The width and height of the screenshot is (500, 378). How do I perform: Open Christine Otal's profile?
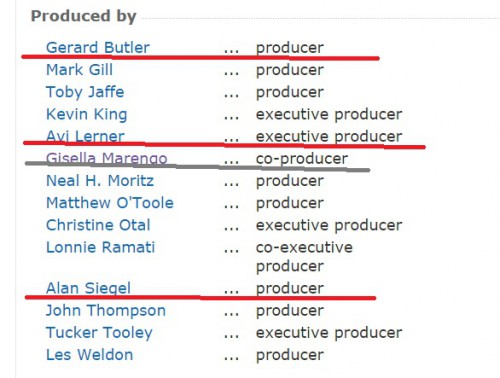[x=98, y=225]
